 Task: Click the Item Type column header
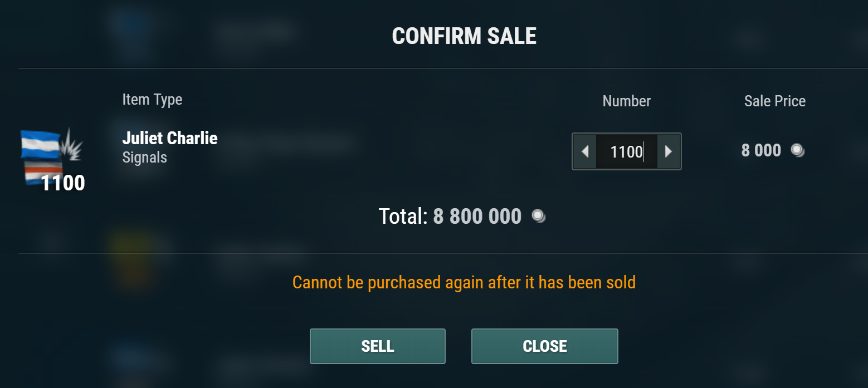[x=152, y=100]
